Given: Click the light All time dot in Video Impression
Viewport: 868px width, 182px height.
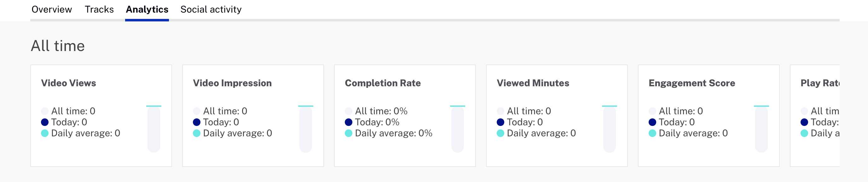Looking at the screenshot, I should [x=197, y=111].
